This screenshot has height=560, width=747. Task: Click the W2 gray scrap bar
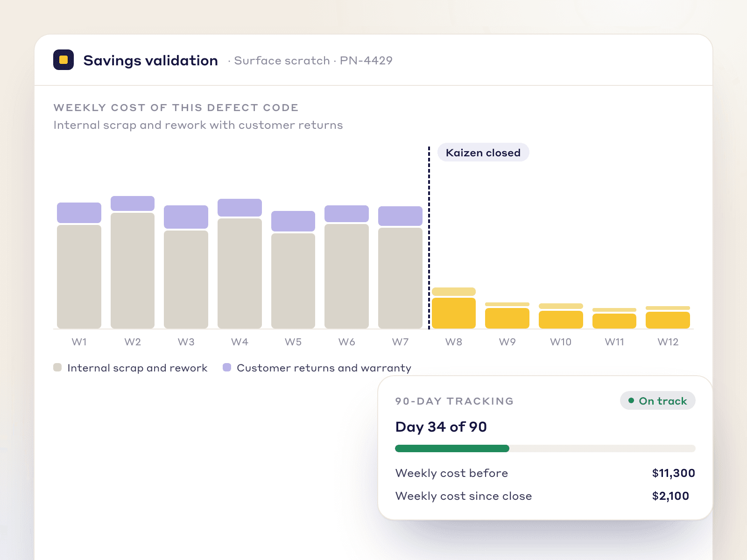pyautogui.click(x=133, y=271)
